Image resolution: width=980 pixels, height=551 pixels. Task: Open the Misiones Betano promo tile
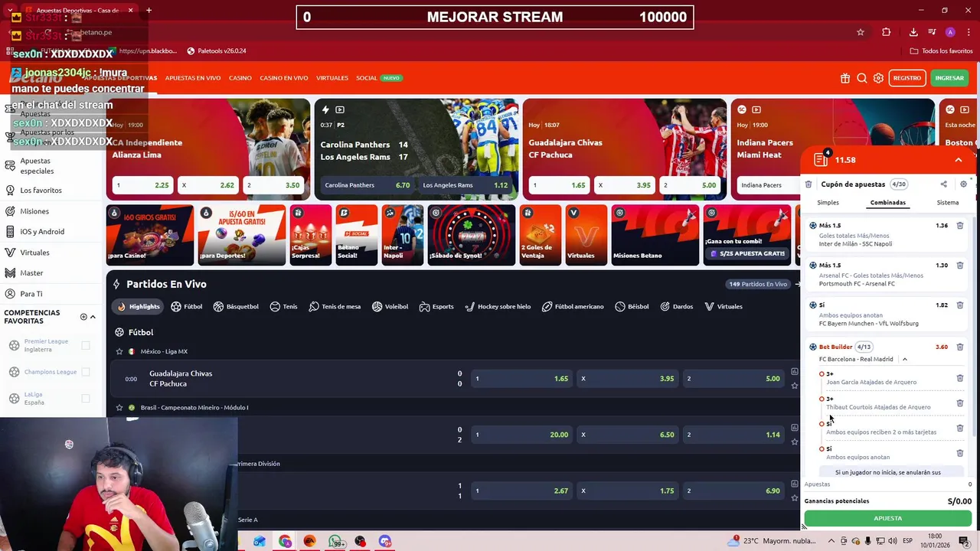click(655, 235)
